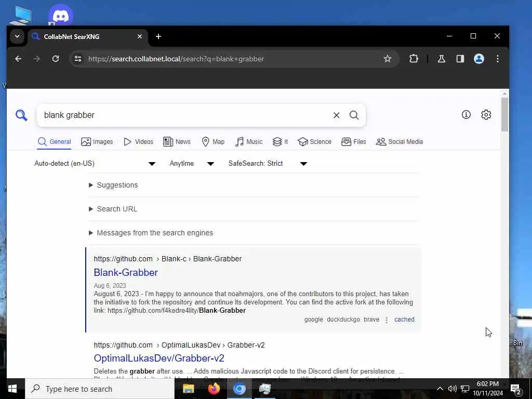Open the Chrome profile avatar
The height and width of the screenshot is (399, 532).
click(478, 59)
